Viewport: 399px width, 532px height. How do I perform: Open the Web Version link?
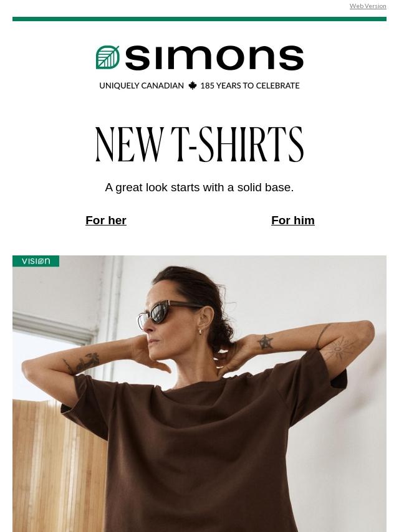point(368,6)
